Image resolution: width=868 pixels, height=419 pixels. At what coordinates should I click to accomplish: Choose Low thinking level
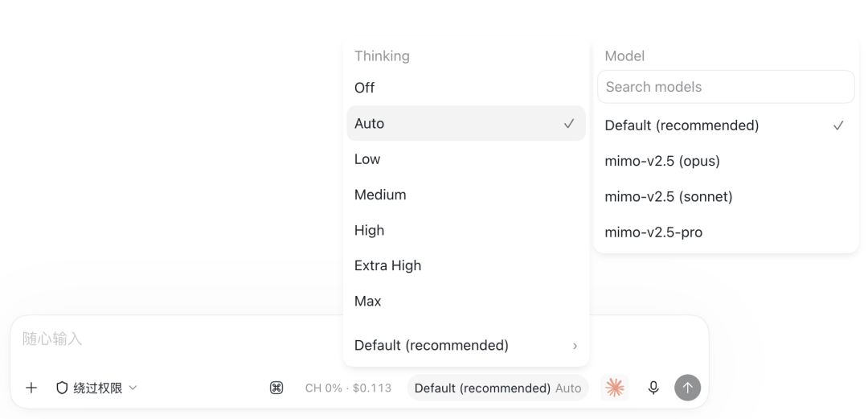(466, 159)
